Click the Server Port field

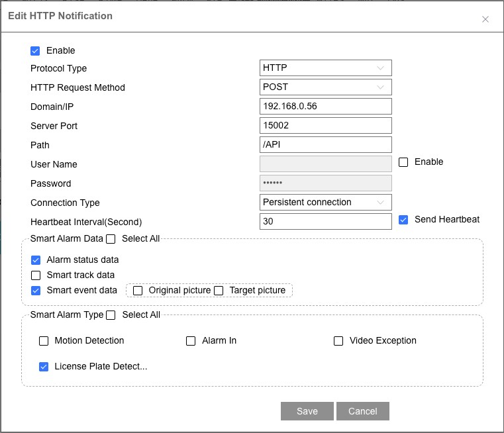tap(325, 126)
